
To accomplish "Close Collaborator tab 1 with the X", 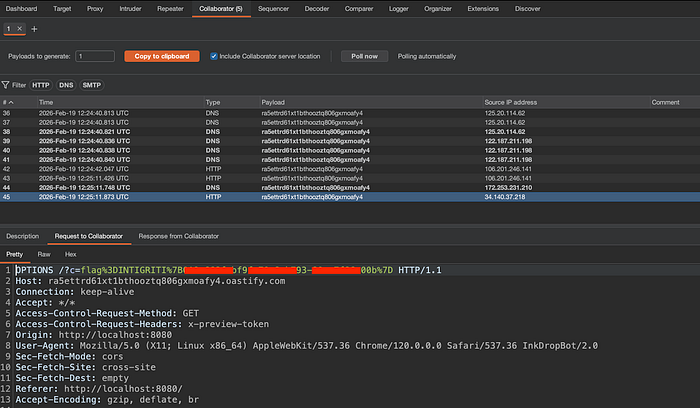I will click(20, 29).
